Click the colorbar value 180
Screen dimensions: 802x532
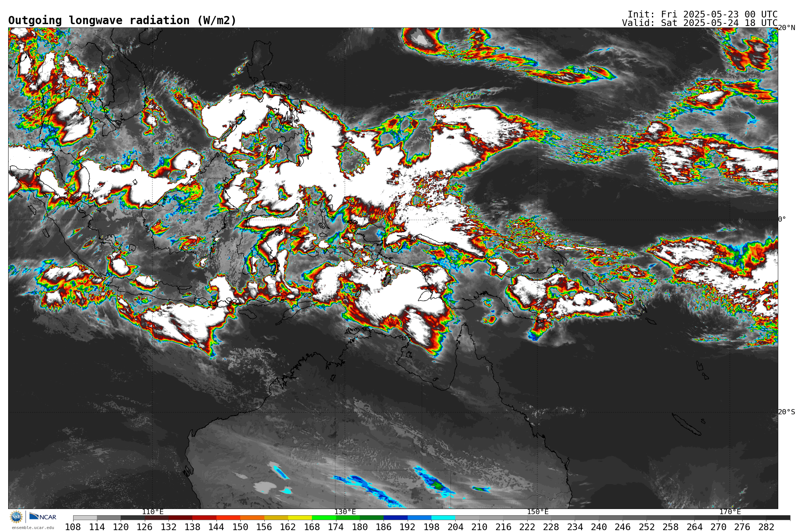[360, 527]
